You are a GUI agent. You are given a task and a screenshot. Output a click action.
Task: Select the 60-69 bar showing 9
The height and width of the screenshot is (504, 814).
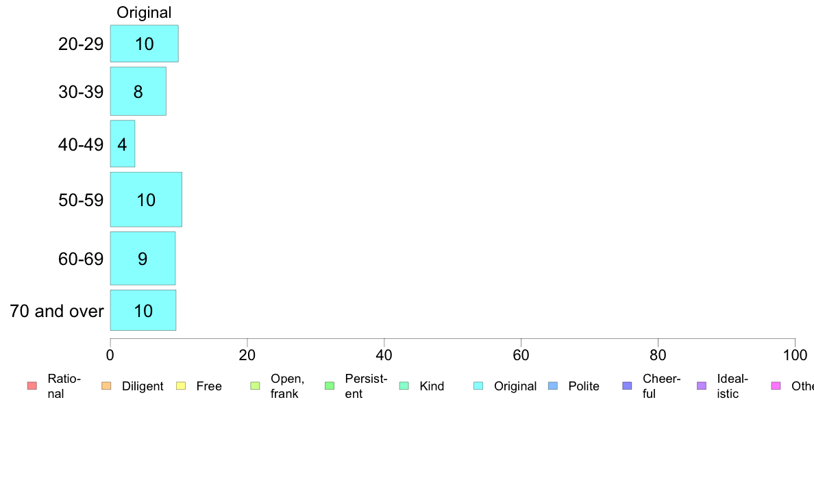143,258
